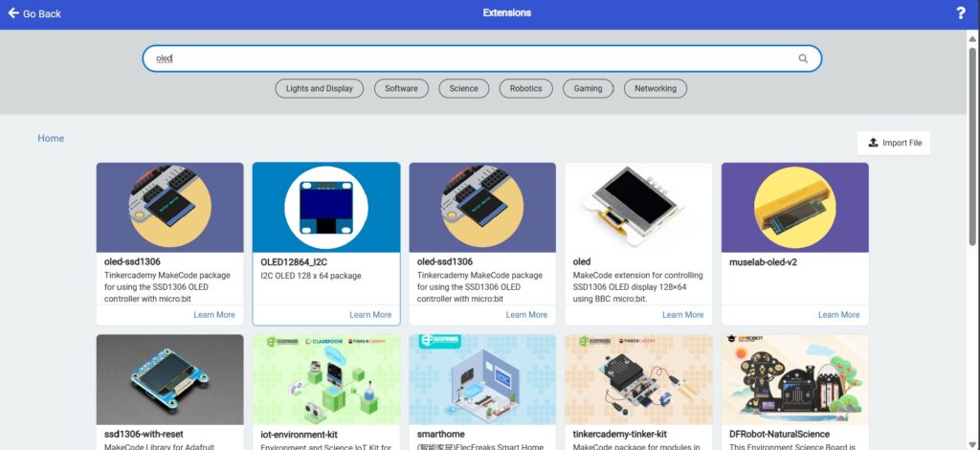Select the Gaming category tag
The width and height of the screenshot is (980, 450).
click(x=588, y=88)
